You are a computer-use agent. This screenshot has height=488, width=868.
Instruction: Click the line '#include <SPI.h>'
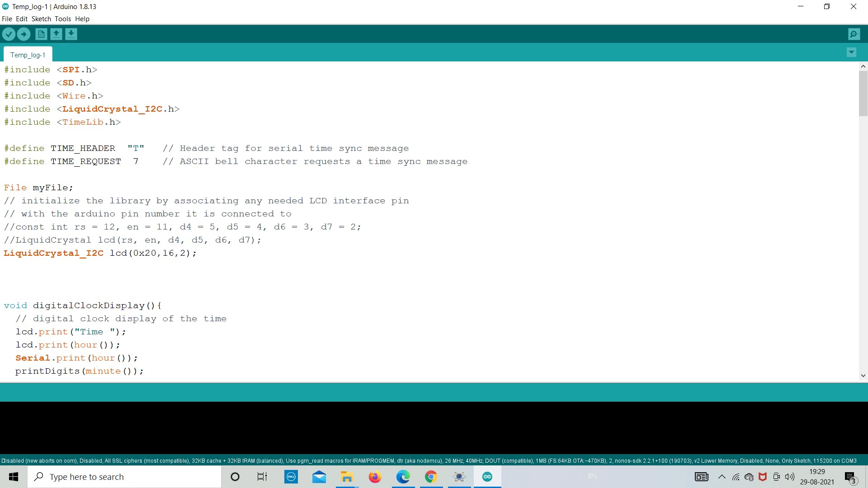tap(51, 70)
